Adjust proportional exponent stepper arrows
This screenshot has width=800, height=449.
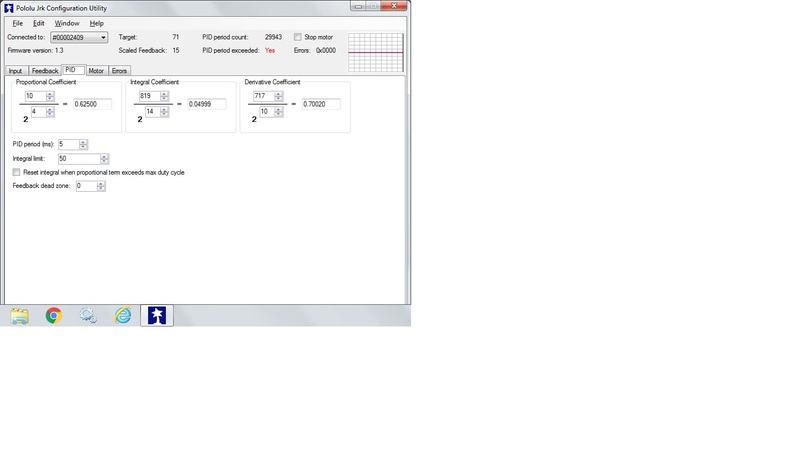tap(50, 112)
